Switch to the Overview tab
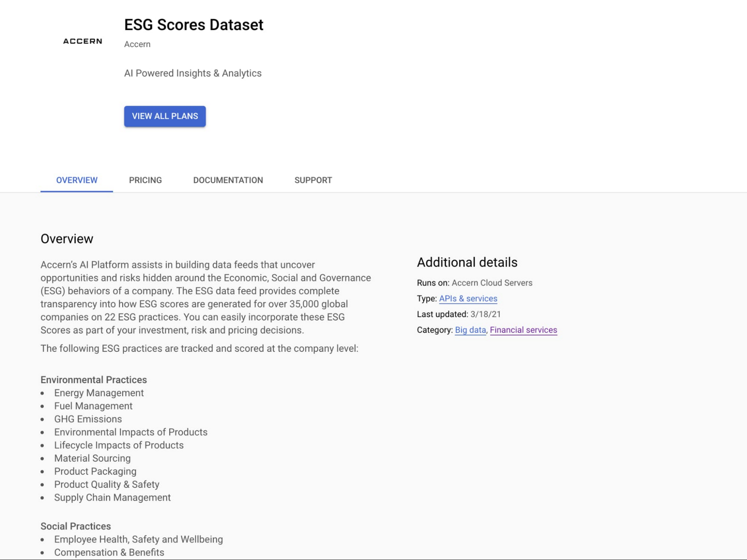The width and height of the screenshot is (747, 560). pyautogui.click(x=77, y=180)
